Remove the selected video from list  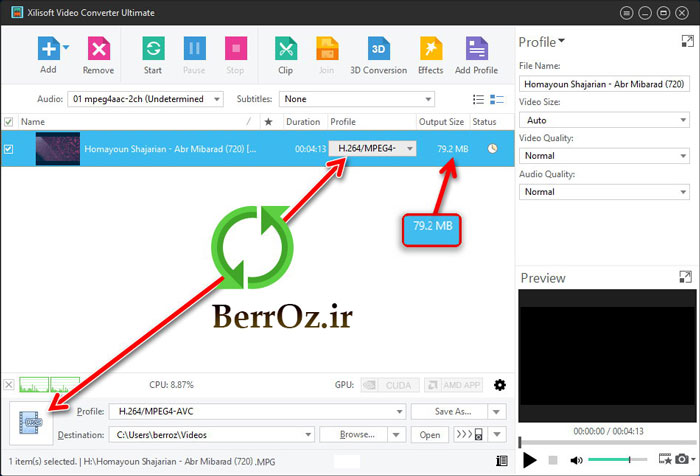pos(98,49)
